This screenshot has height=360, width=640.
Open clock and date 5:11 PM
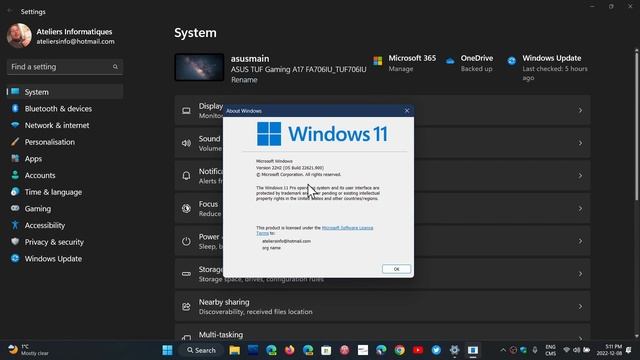point(609,350)
